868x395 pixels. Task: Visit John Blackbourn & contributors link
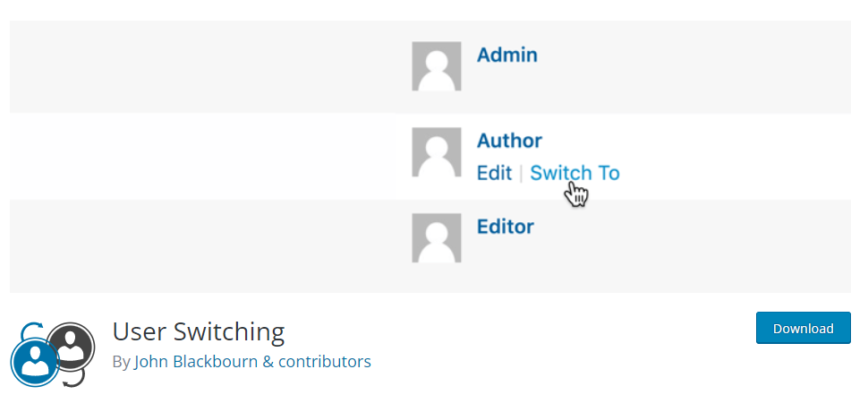(252, 362)
